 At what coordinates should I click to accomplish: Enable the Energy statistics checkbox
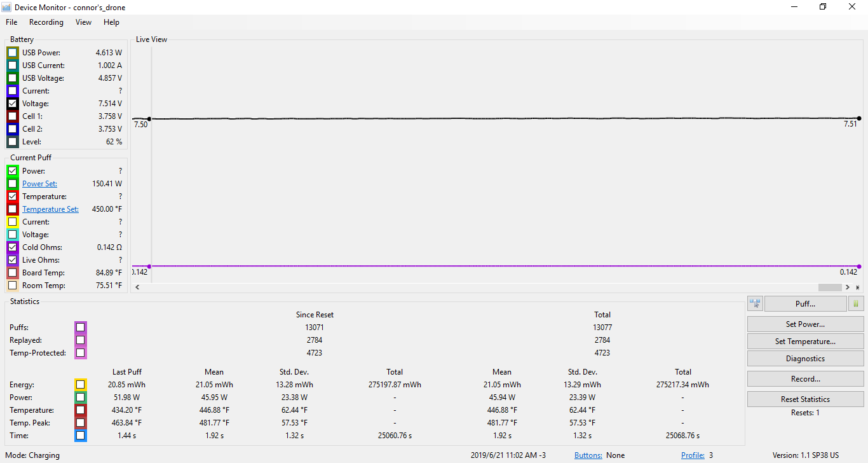coord(80,385)
